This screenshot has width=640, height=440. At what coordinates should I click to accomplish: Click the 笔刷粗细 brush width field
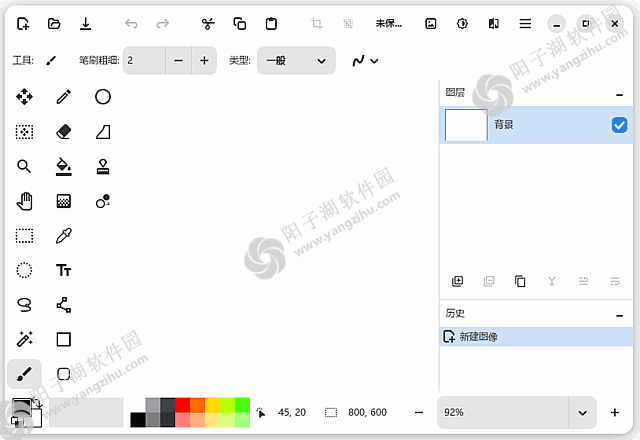[144, 61]
